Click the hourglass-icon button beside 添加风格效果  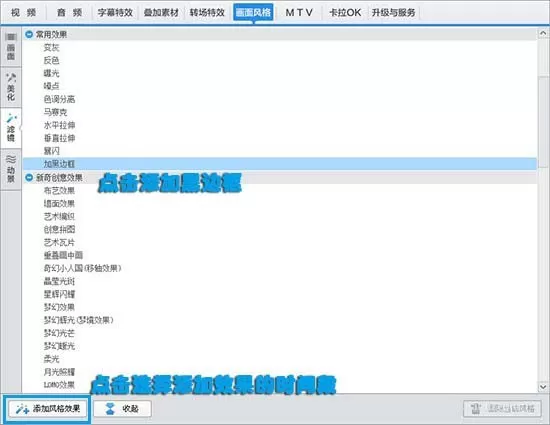pyautogui.click(x=122, y=409)
